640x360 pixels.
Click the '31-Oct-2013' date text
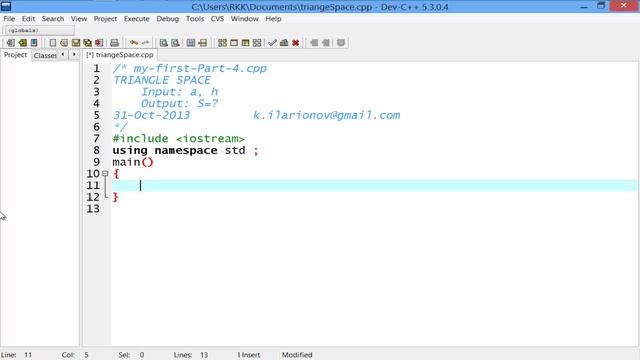151,115
